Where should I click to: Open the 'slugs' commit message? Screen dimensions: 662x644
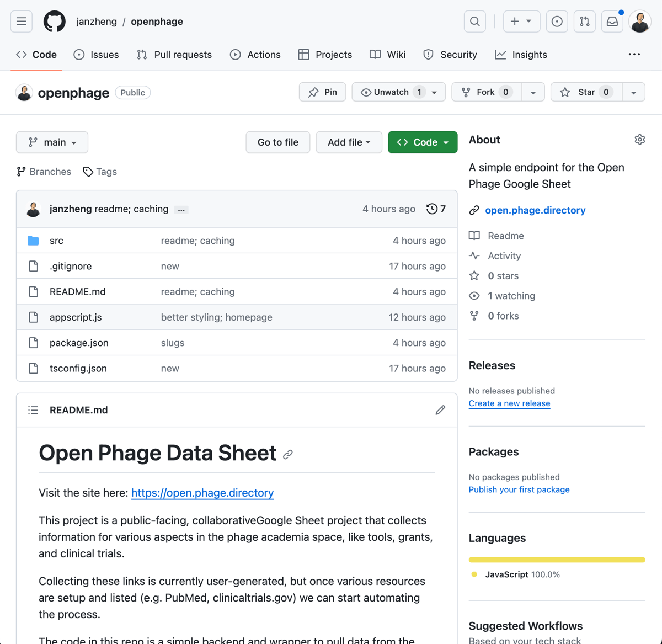pos(173,343)
